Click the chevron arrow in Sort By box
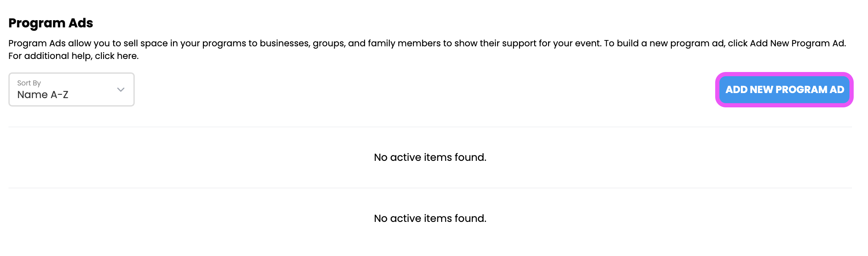 click(121, 90)
